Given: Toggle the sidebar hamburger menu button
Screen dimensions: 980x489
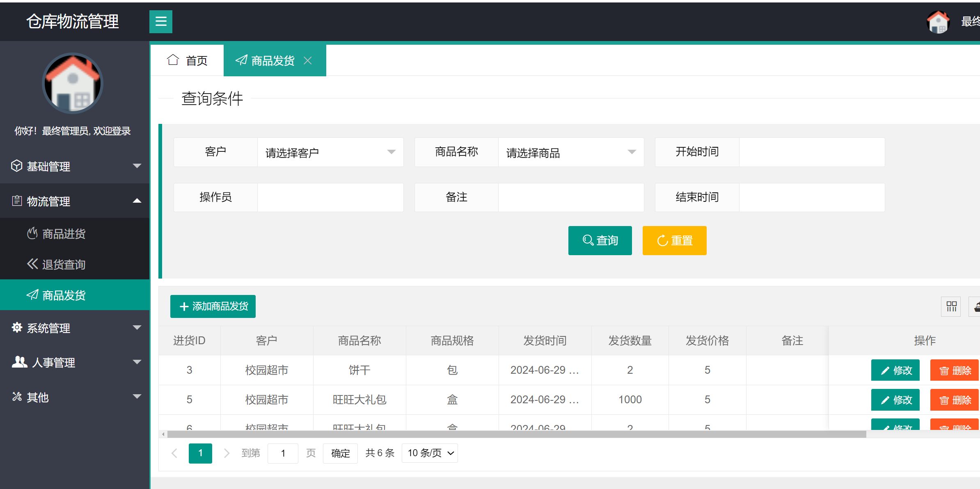Looking at the screenshot, I should [160, 21].
